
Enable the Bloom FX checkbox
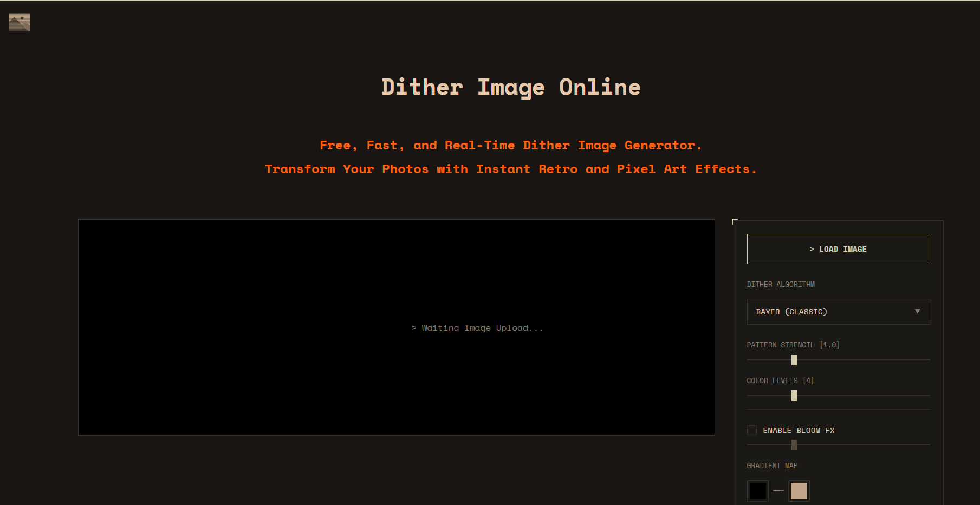pyautogui.click(x=751, y=430)
